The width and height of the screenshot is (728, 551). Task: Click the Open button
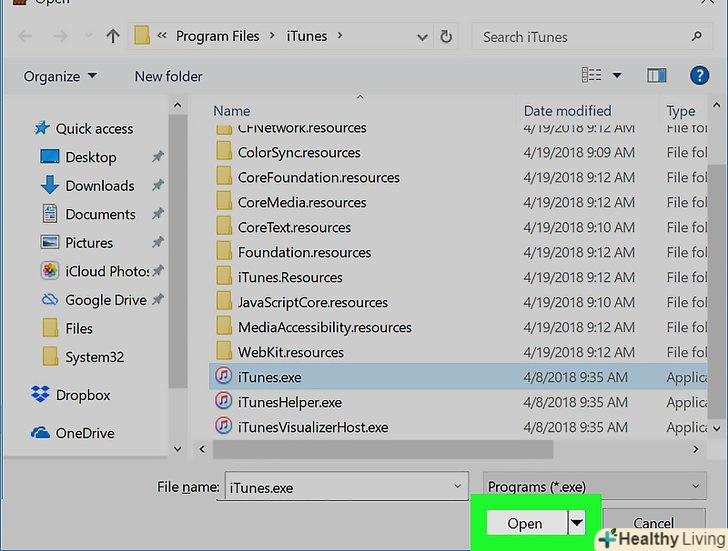point(526,523)
